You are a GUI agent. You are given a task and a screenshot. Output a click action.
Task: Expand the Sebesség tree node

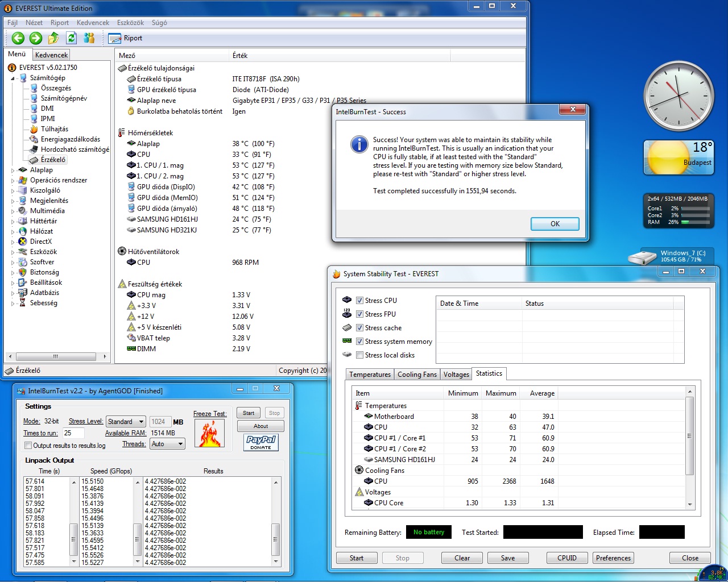pyautogui.click(x=13, y=303)
